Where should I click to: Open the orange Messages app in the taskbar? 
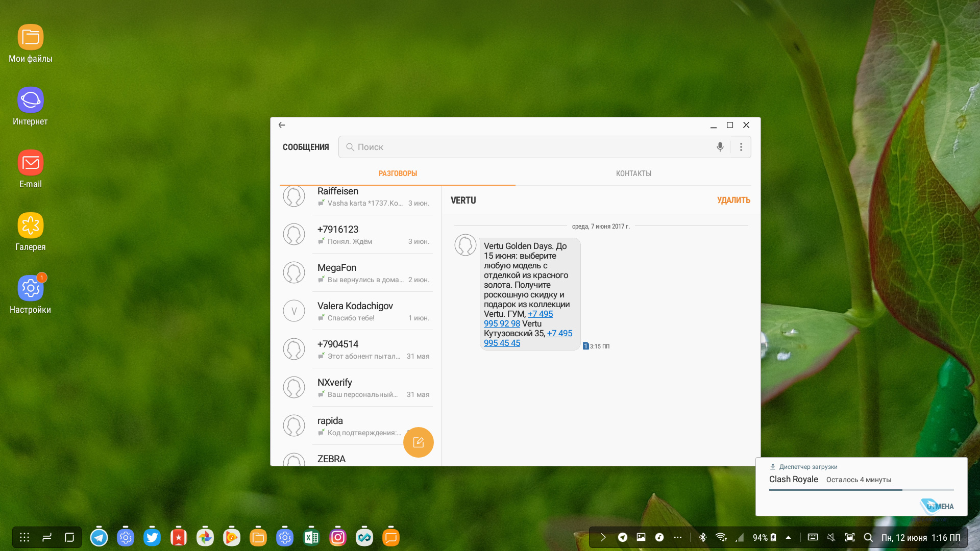tap(391, 537)
